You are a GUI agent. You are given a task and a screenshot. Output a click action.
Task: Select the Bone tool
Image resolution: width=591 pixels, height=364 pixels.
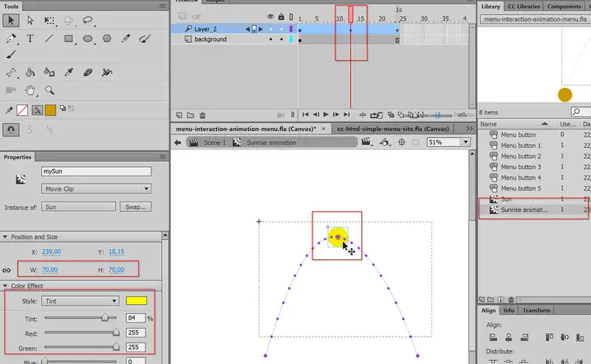11,72
